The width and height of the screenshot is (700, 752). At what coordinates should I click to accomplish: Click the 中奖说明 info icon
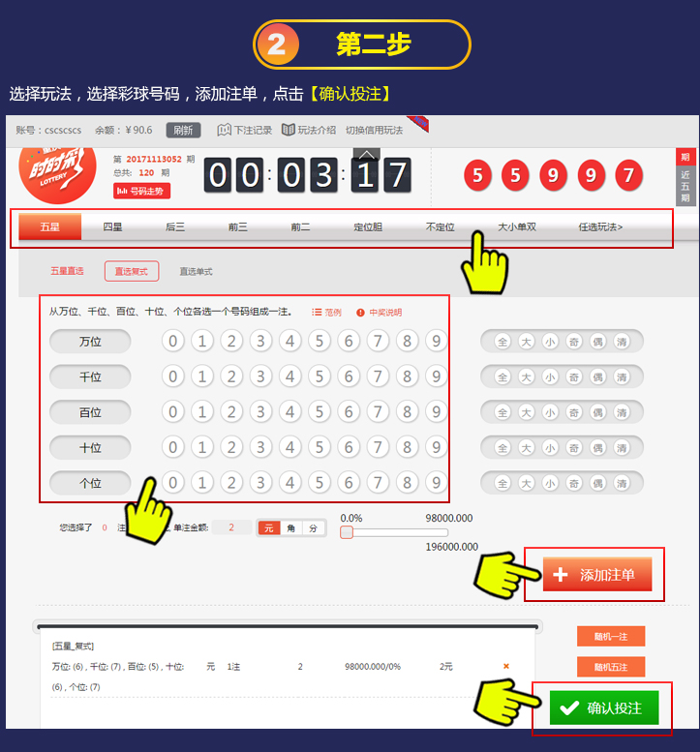point(360,313)
